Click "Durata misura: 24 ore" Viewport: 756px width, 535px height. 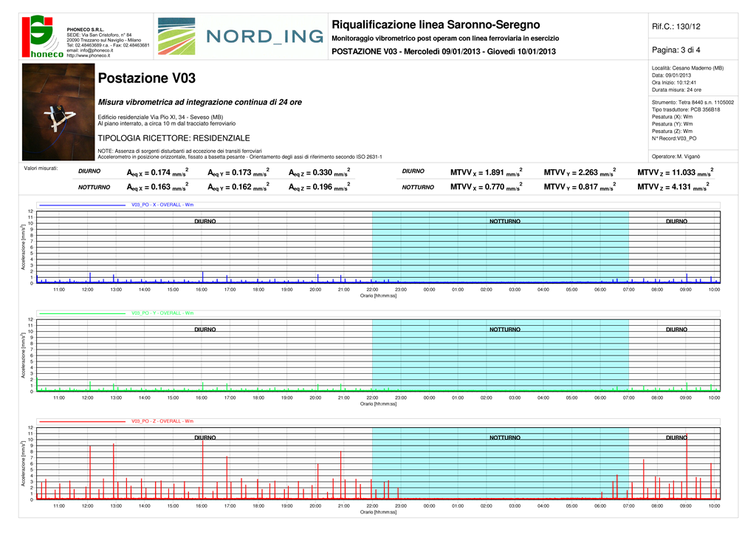[x=676, y=89]
